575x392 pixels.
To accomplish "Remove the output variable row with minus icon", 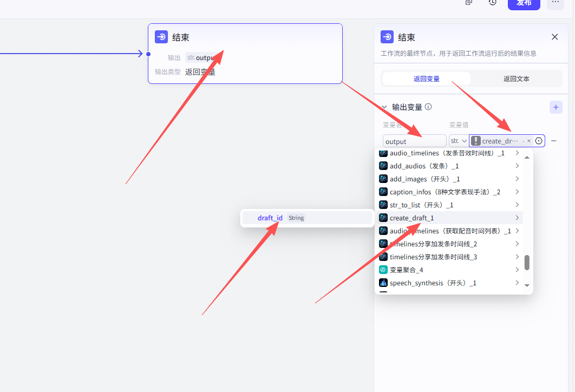I will point(554,141).
